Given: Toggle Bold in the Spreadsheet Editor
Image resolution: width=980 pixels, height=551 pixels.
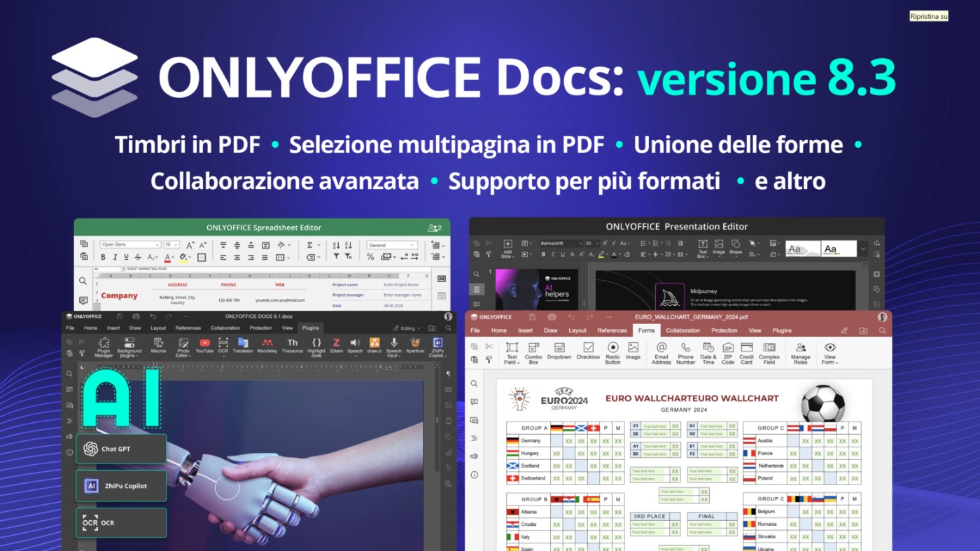Looking at the screenshot, I should click(x=104, y=258).
